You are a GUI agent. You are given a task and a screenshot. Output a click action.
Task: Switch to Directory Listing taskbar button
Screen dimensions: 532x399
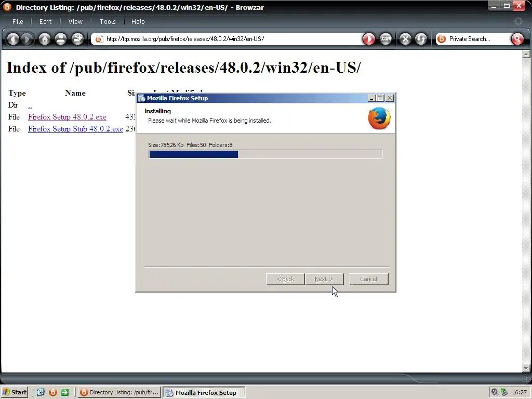(x=119, y=392)
